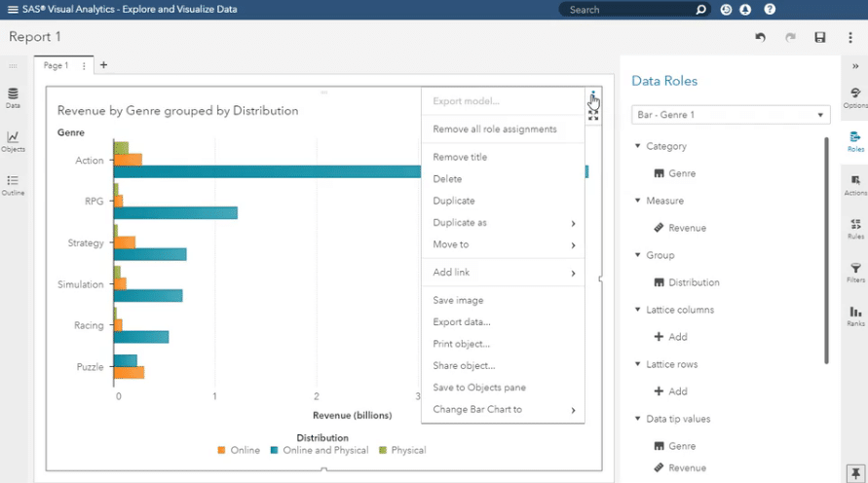Click Add under Lattice rows
The width and height of the screenshot is (868, 483).
(671, 391)
